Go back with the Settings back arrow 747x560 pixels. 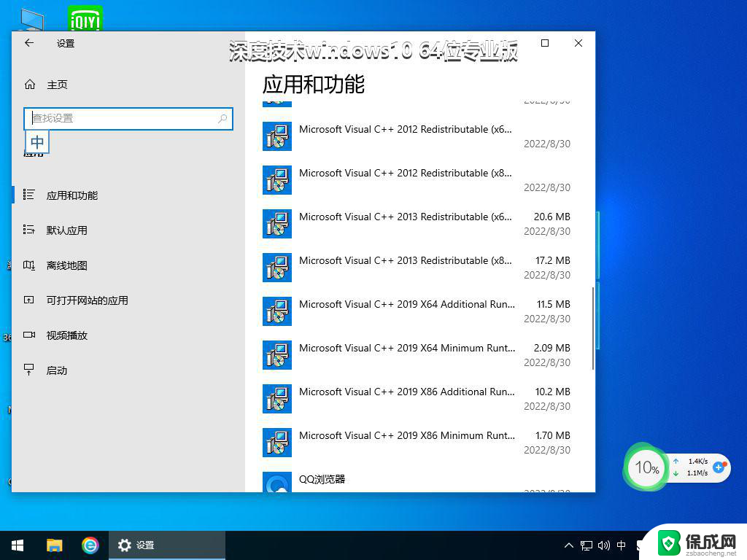click(29, 43)
